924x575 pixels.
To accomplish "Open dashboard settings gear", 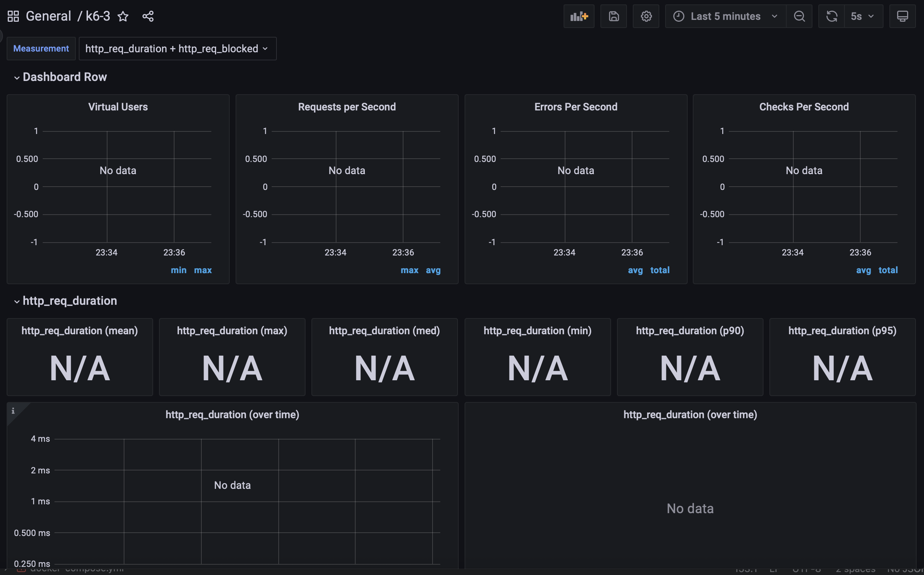I will point(646,16).
